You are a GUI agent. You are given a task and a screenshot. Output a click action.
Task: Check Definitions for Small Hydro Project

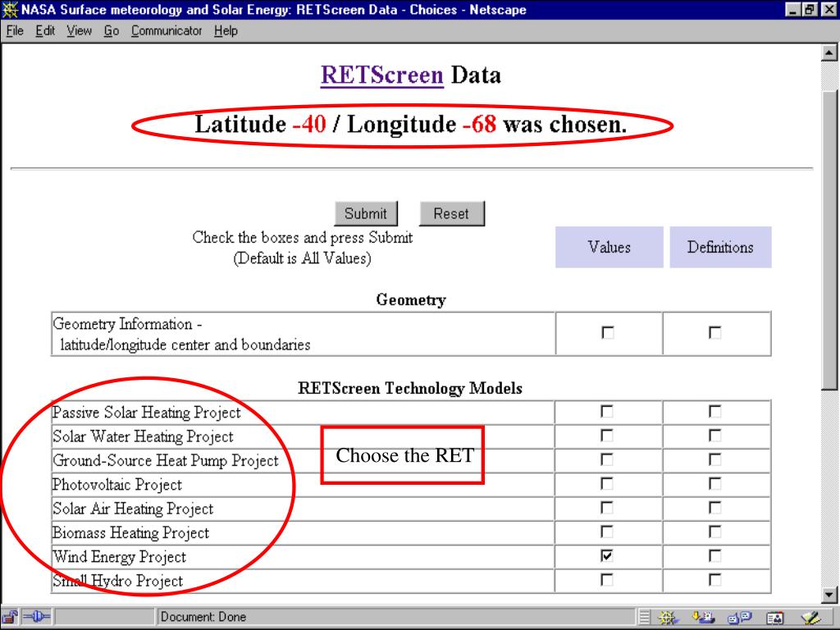[714, 580]
